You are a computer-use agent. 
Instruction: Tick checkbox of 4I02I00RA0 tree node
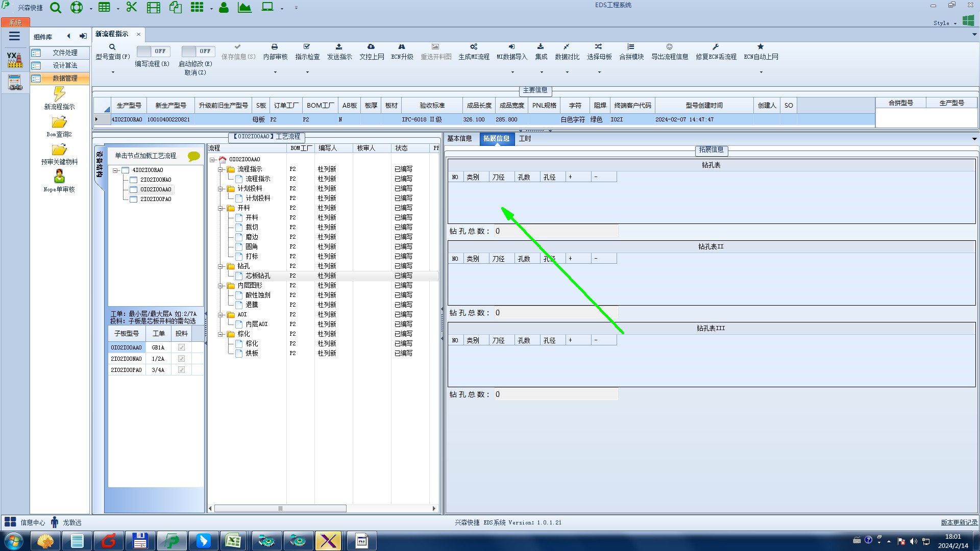click(x=125, y=170)
